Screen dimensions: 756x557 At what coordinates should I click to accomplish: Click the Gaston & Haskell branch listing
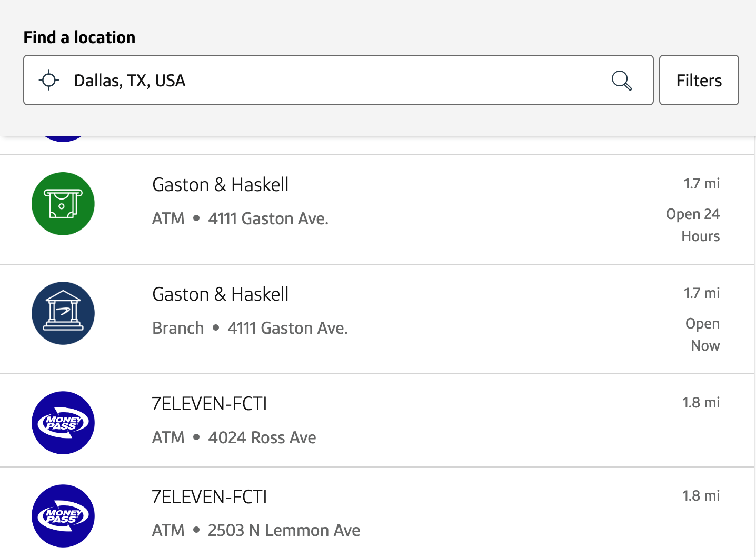tap(220, 294)
